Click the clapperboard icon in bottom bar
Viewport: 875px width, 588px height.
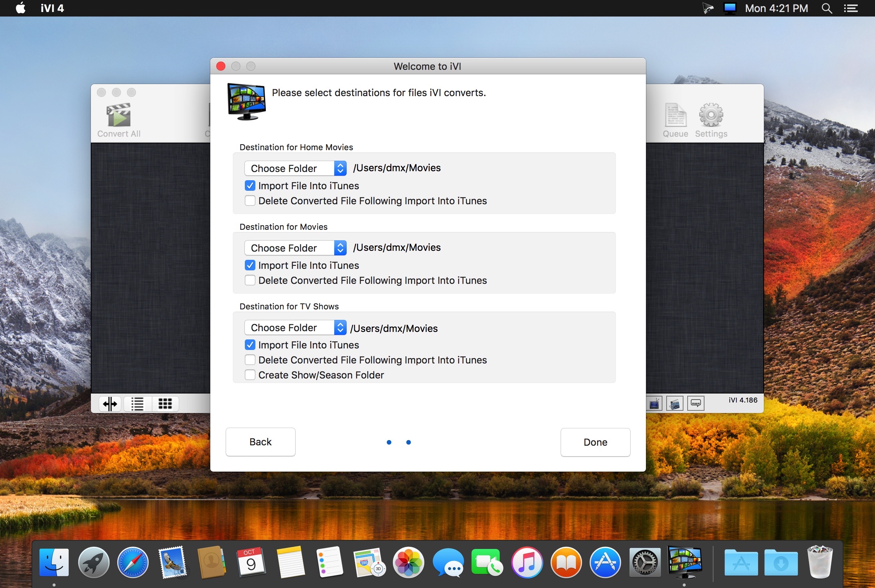pyautogui.click(x=674, y=404)
